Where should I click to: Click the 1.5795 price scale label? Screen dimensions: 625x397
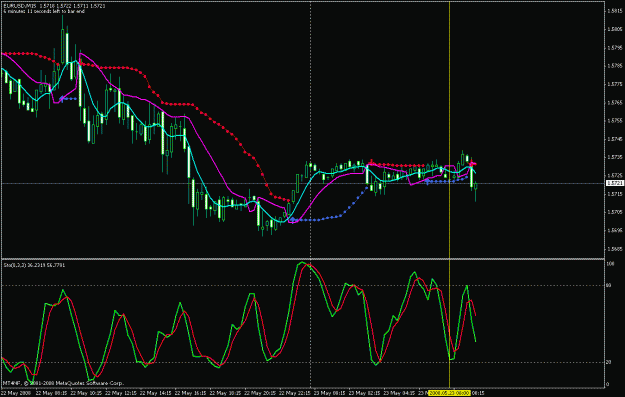pyautogui.click(x=615, y=47)
